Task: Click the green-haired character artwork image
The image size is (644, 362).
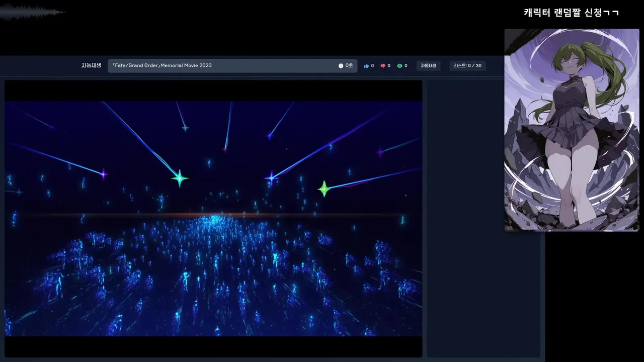Action: coord(572,130)
